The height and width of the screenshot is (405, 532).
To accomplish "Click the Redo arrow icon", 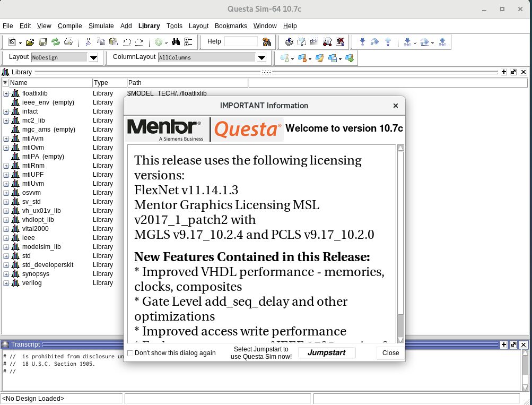I will pos(139,42).
